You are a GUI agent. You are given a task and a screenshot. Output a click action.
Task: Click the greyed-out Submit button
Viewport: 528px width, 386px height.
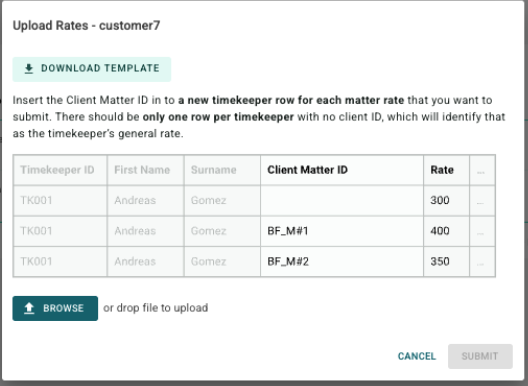480,356
